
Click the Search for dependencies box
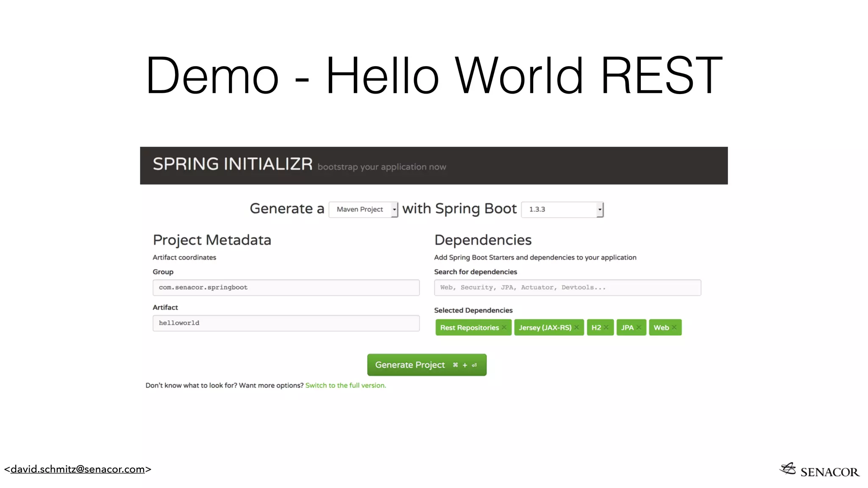click(x=567, y=288)
